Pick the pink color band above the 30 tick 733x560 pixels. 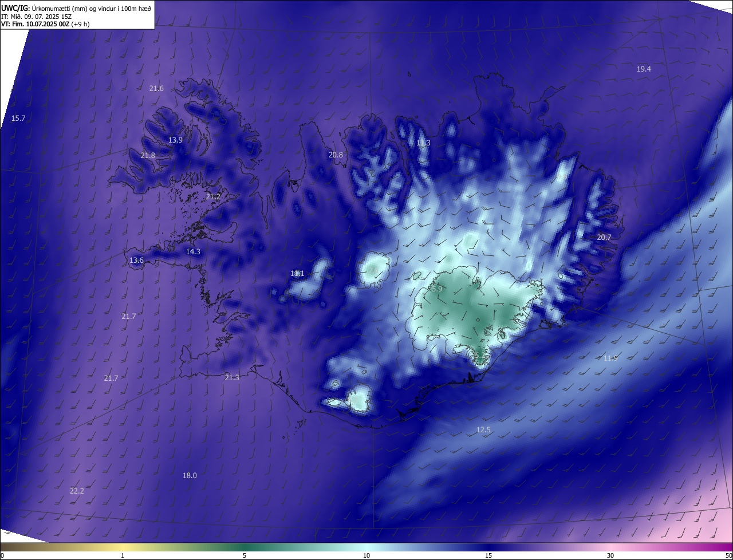point(610,547)
